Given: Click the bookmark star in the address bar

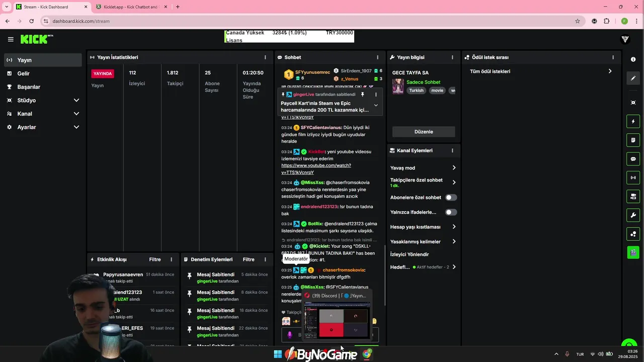Looking at the screenshot, I should pos(578,21).
